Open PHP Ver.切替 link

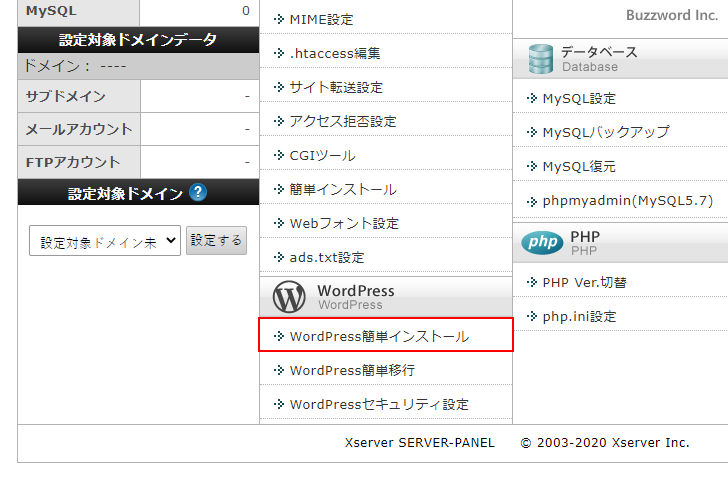tap(585, 282)
